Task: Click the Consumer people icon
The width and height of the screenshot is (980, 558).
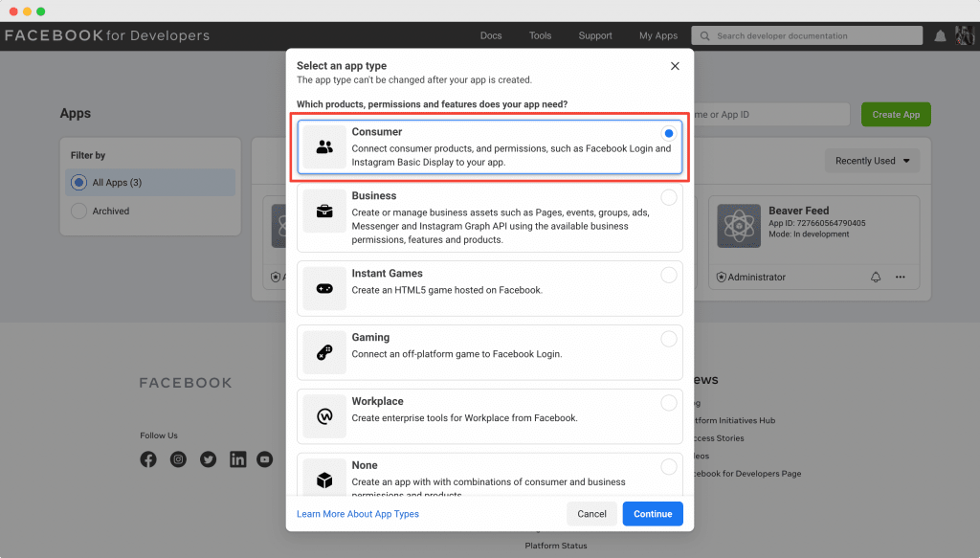Action: click(x=324, y=146)
